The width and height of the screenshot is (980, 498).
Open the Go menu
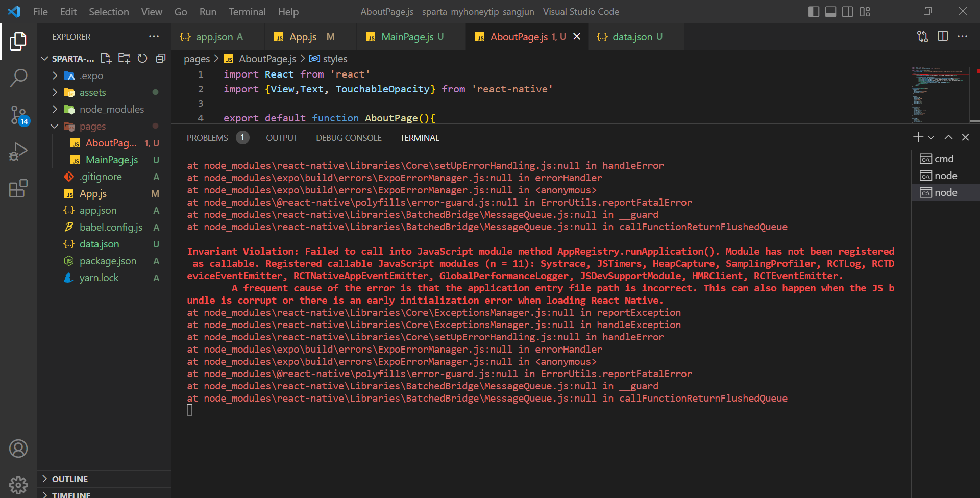(x=181, y=12)
